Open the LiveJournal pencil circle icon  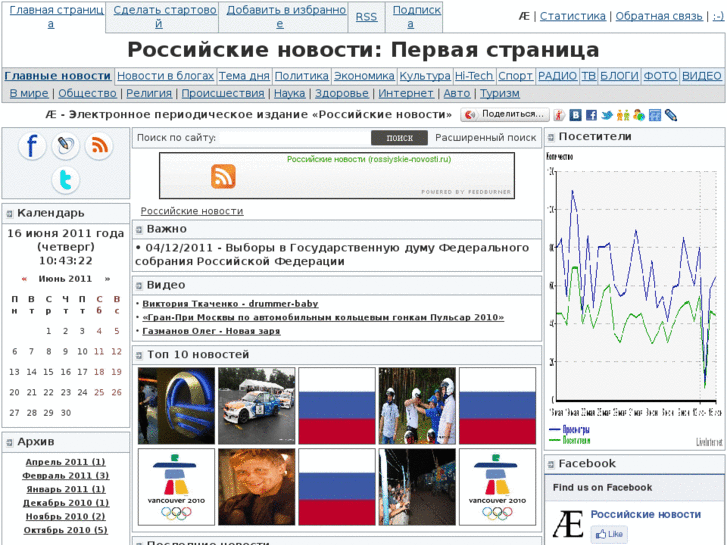65,146
